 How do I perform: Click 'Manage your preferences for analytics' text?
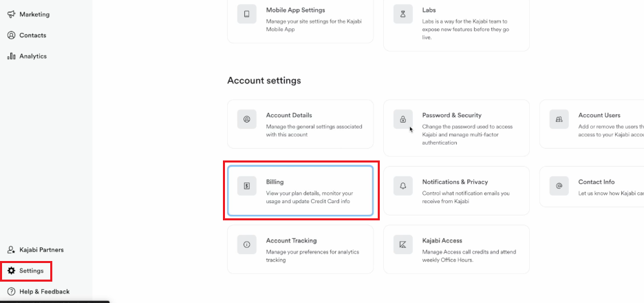[x=312, y=255]
